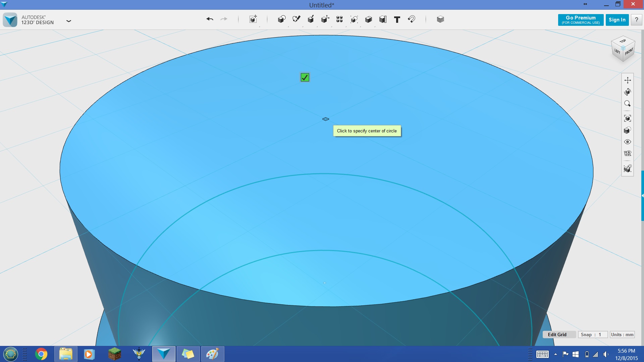Click Edit Grid button
This screenshot has height=362, width=644.
tap(557, 334)
